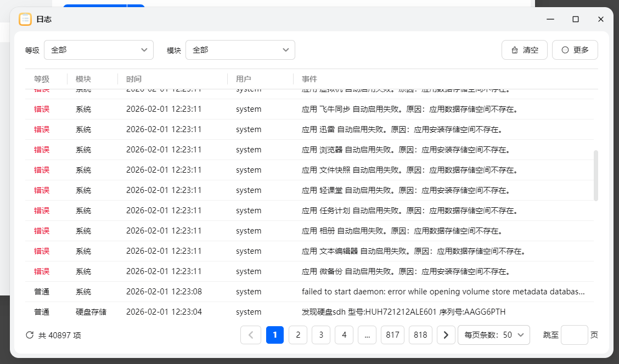Click the refresh icon beside total count

click(x=30, y=335)
